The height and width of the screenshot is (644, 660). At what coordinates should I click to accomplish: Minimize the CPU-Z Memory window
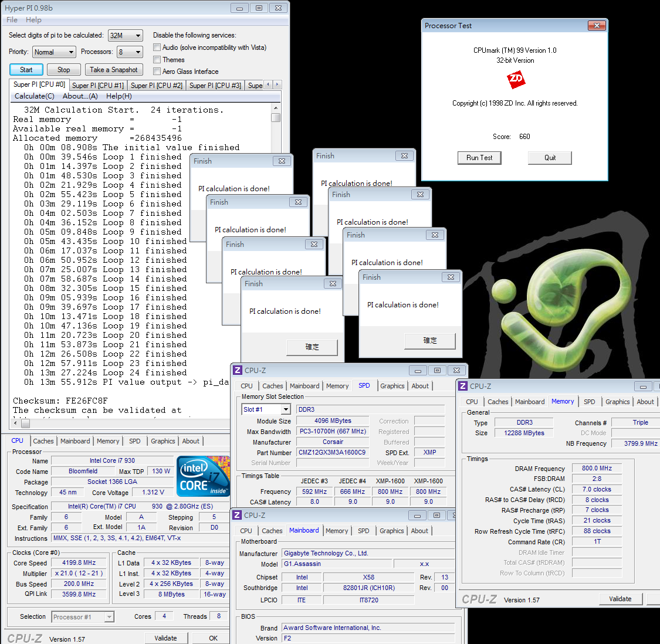(643, 386)
